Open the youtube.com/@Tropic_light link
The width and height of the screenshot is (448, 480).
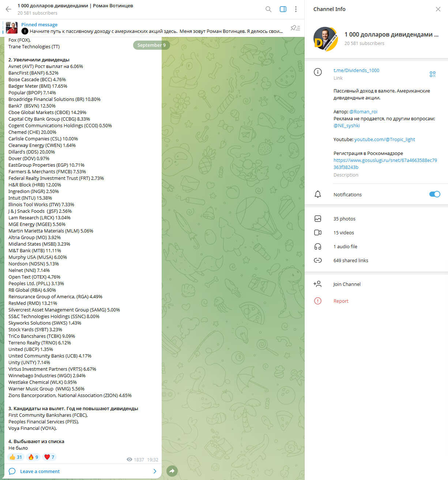[385, 139]
